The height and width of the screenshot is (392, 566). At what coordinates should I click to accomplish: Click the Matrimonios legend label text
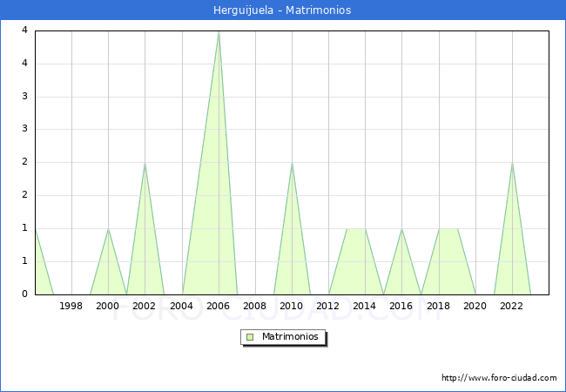289,337
